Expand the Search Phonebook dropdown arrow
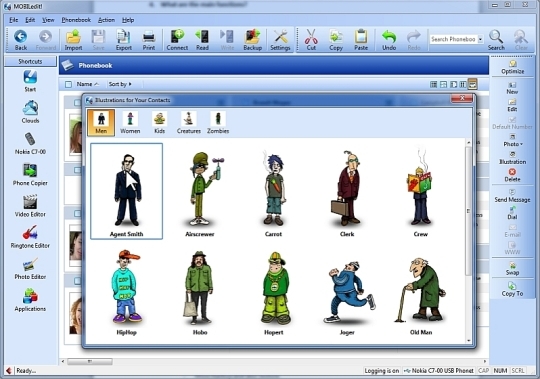The height and width of the screenshot is (379, 540). click(480, 39)
